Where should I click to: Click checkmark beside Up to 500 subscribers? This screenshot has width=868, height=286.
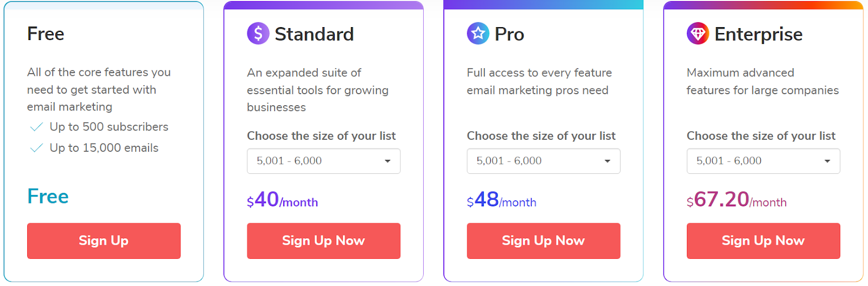click(x=36, y=127)
